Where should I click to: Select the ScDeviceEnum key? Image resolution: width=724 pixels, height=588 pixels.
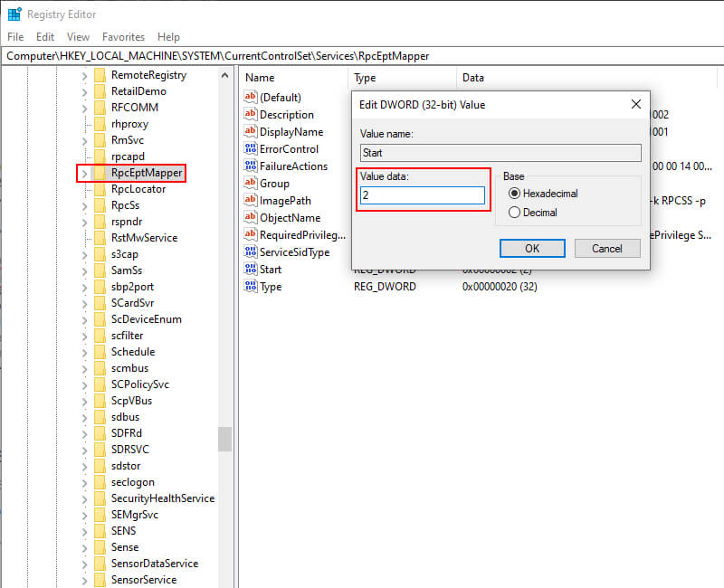[146, 319]
